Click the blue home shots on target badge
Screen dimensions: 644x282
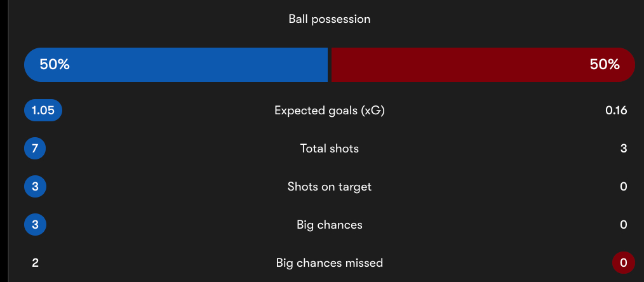35,187
